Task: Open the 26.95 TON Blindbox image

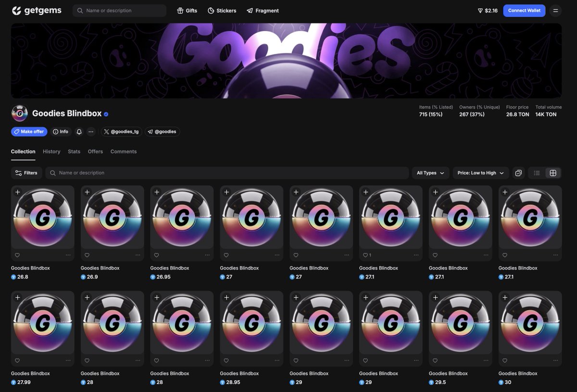Action: tap(182, 217)
